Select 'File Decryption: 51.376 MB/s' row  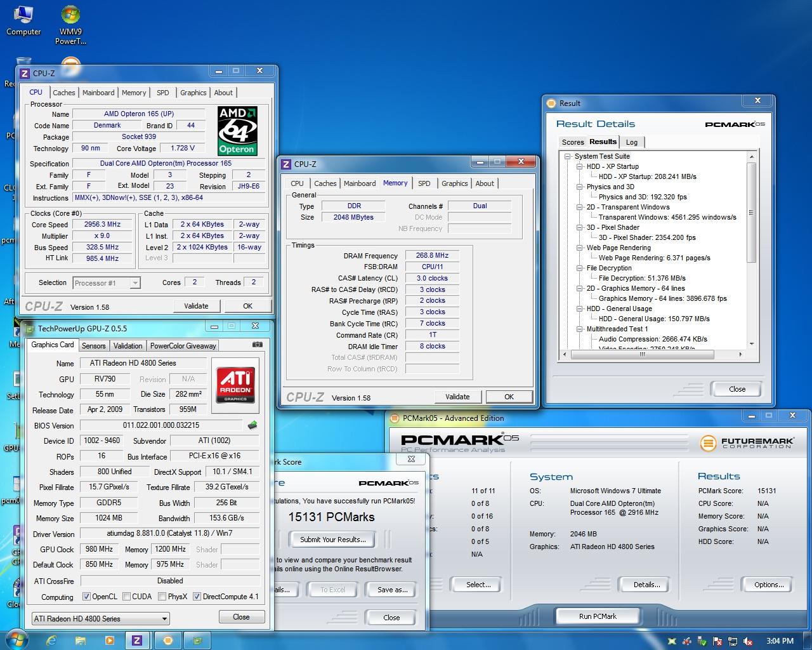(x=642, y=278)
